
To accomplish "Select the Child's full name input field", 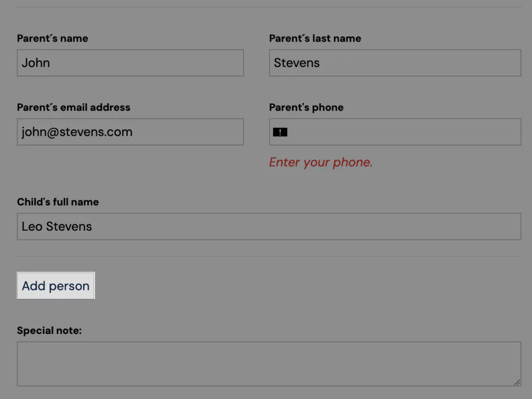I will 269,227.
